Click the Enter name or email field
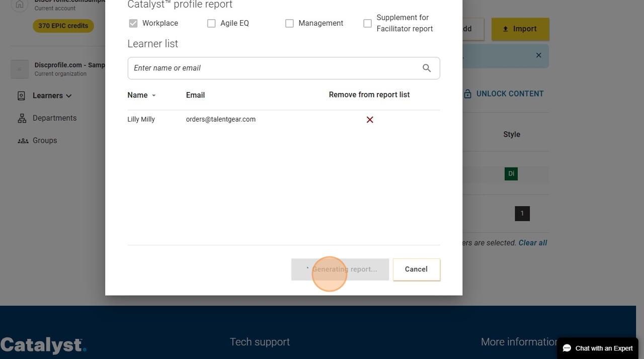Image resolution: width=644 pixels, height=359 pixels. [284, 68]
